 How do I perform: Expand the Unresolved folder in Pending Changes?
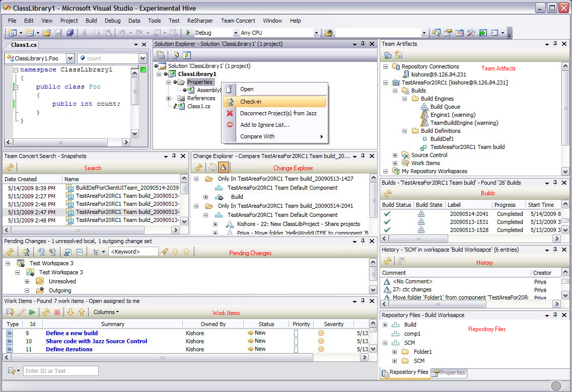[x=27, y=281]
